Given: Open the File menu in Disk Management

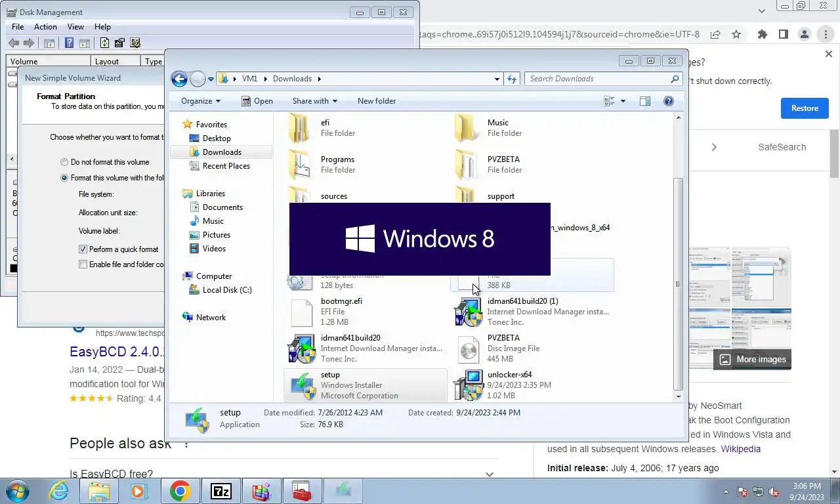Looking at the screenshot, I should click(18, 27).
